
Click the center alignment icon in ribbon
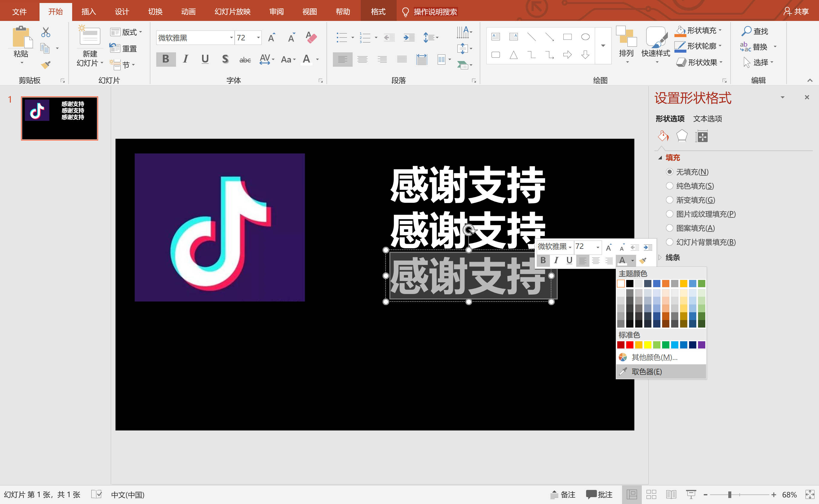362,59
